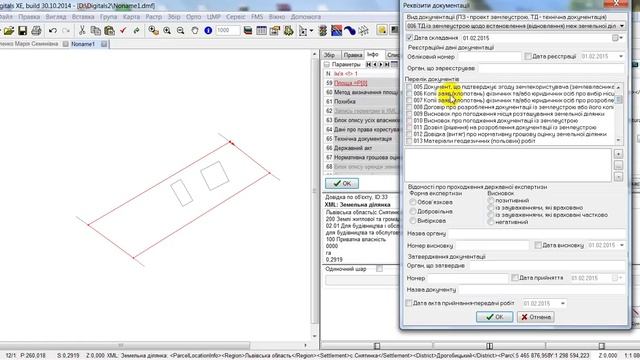Click Отмена in the dialog
This screenshot has width=640, height=360.
536,317
